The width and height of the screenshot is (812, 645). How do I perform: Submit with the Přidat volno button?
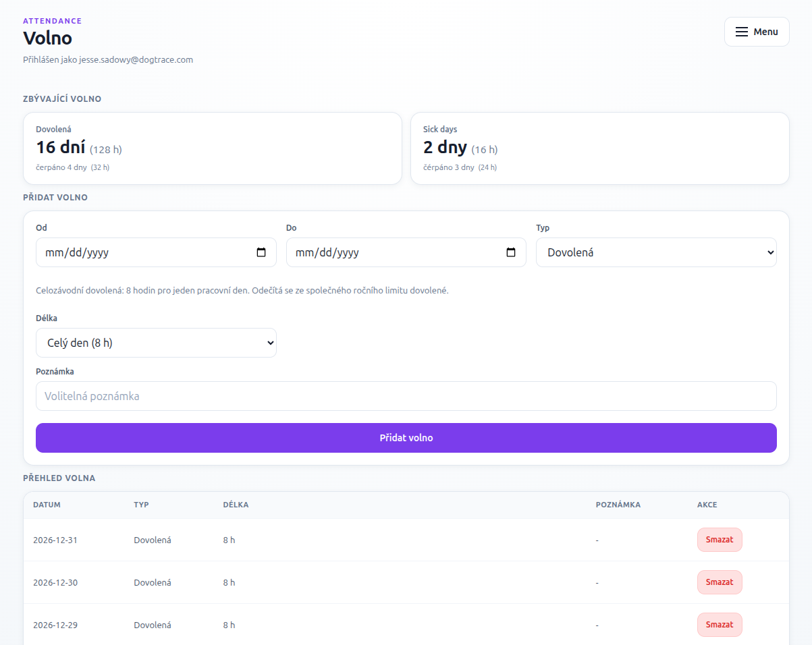tap(406, 438)
